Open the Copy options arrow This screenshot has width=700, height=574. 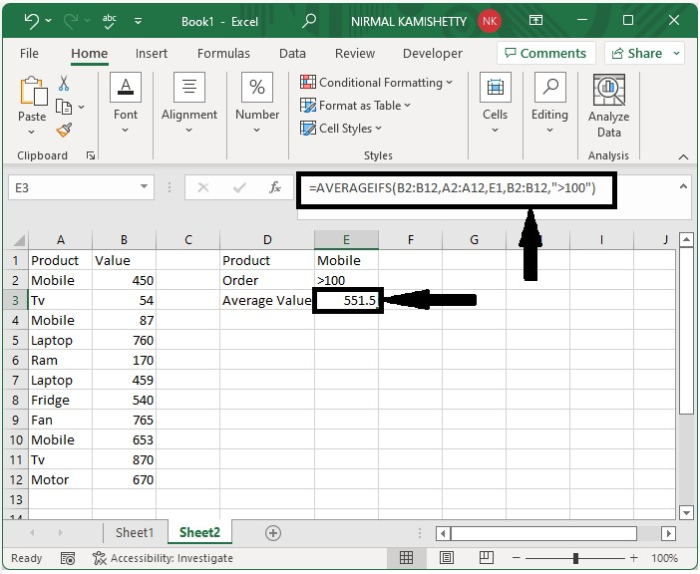pos(81,107)
